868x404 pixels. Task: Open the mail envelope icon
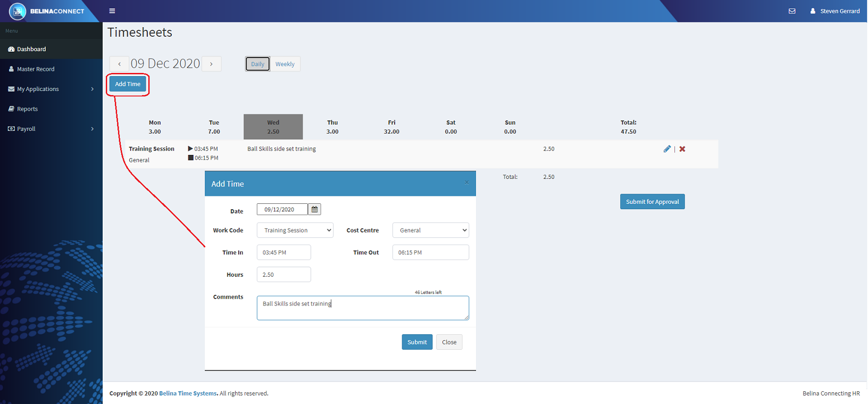(792, 11)
